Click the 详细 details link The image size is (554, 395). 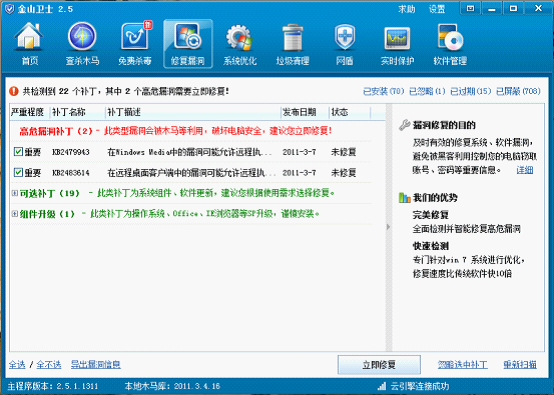click(525, 170)
